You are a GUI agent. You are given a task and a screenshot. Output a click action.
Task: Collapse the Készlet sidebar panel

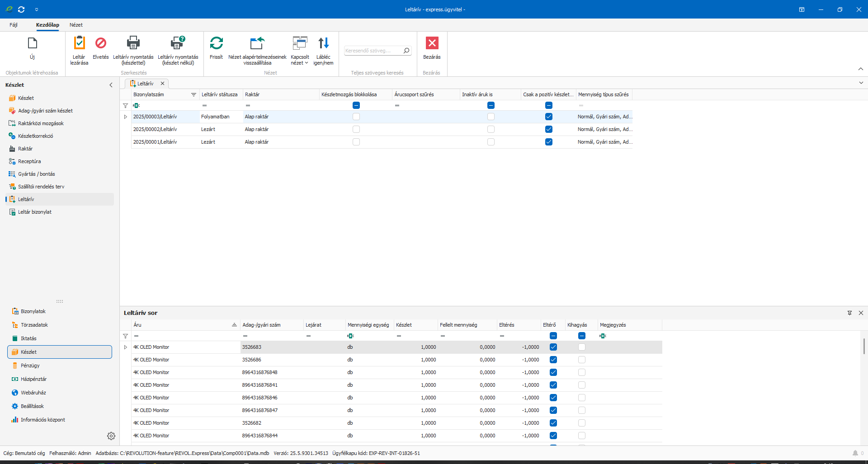[x=111, y=85]
